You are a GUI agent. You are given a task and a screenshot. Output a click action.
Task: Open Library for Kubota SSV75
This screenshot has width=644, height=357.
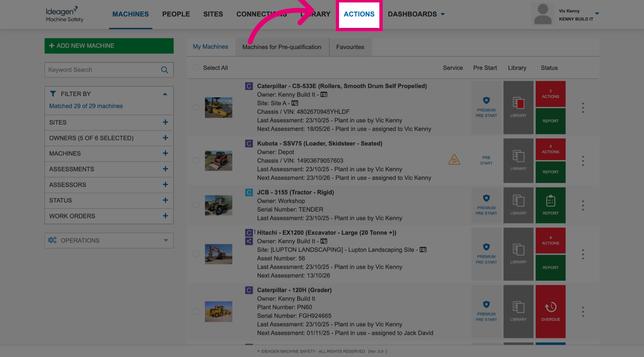(x=518, y=160)
